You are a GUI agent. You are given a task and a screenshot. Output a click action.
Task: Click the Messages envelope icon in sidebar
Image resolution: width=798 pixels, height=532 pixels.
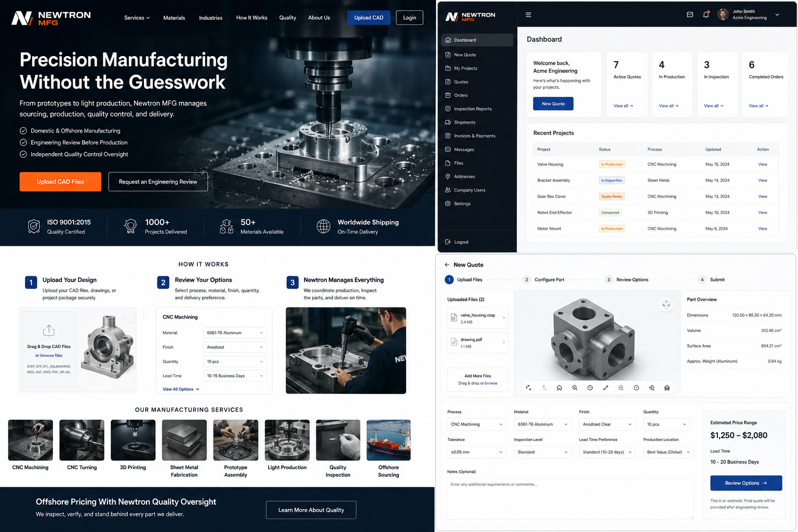click(x=448, y=150)
